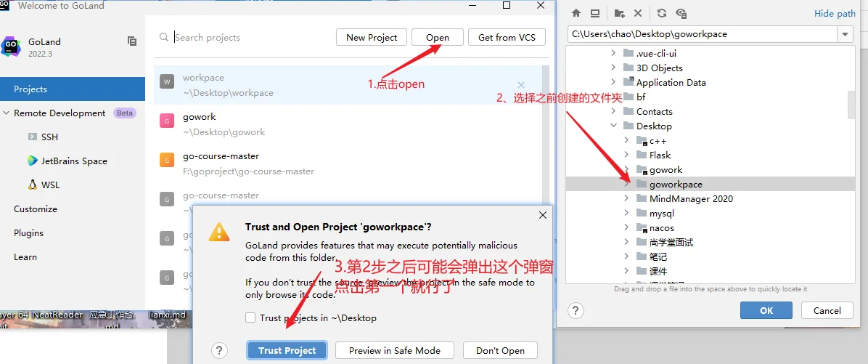
Task: Select the gowork project at ~\Desktop\gowork
Action: [x=347, y=125]
